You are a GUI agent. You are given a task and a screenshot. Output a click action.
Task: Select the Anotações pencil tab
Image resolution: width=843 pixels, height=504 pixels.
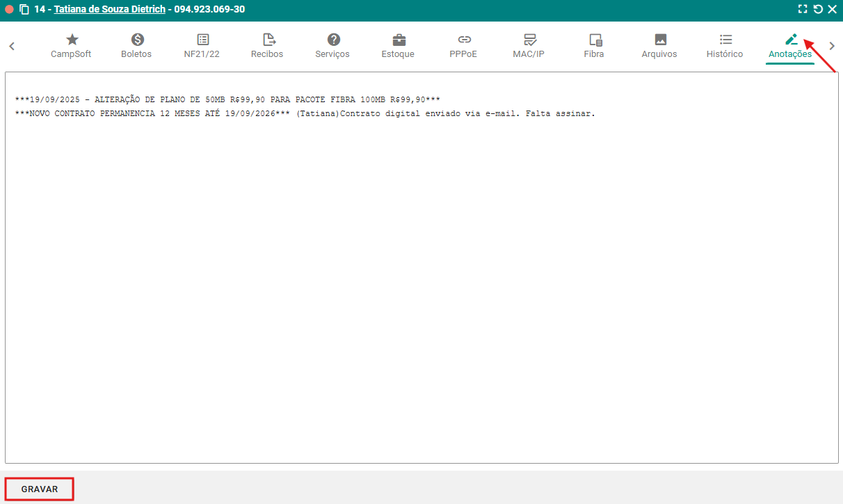click(x=790, y=40)
